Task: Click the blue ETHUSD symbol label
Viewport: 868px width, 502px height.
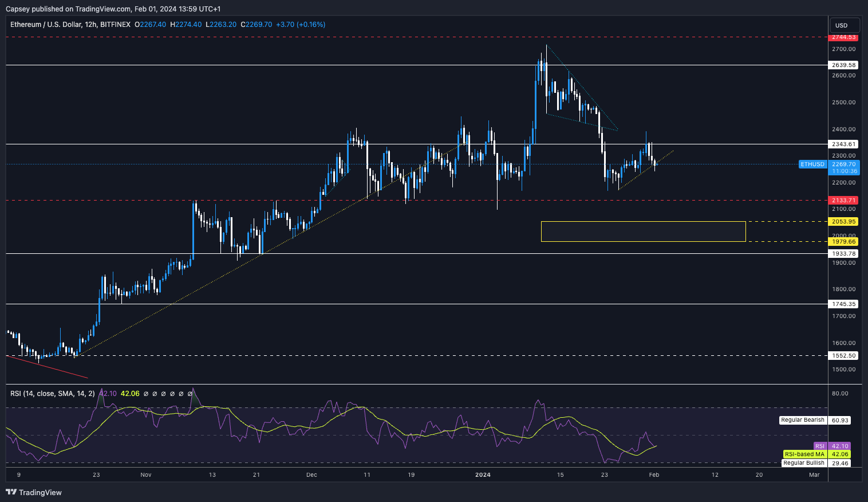Action: pos(812,164)
